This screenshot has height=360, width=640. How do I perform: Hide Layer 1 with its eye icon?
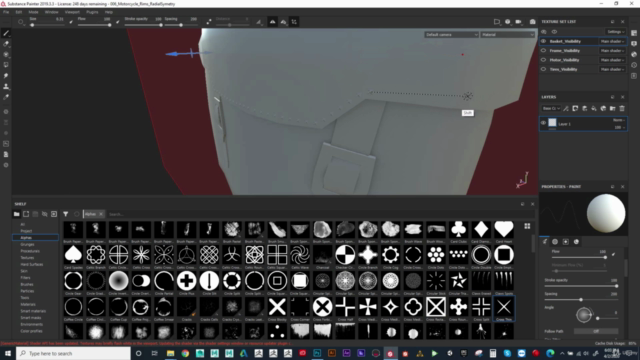(543, 123)
